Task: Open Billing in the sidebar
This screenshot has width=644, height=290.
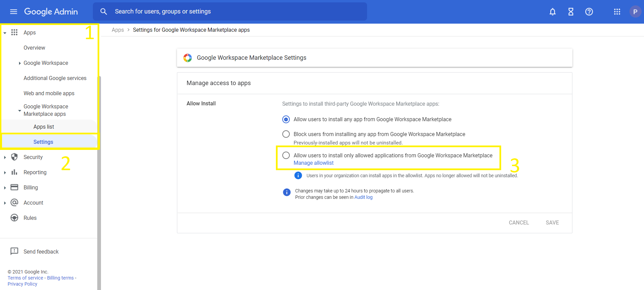Action: point(31,187)
